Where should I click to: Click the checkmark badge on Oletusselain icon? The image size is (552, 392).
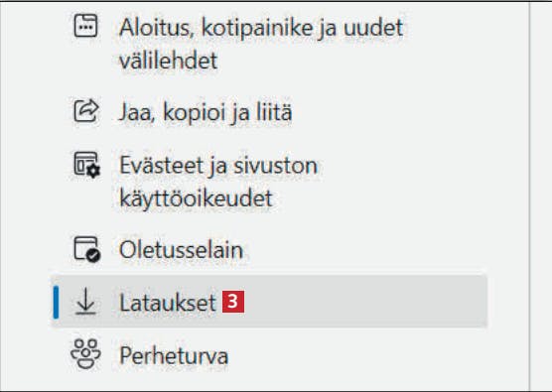[x=93, y=256]
